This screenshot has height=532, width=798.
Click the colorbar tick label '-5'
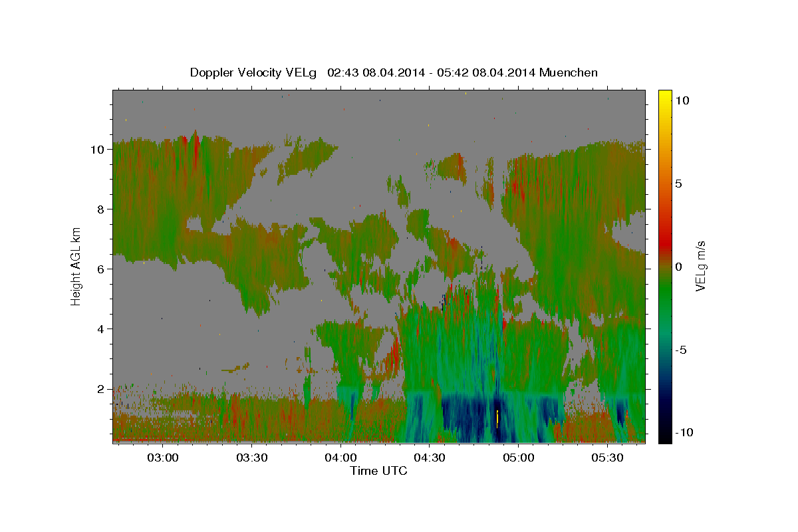click(x=681, y=350)
